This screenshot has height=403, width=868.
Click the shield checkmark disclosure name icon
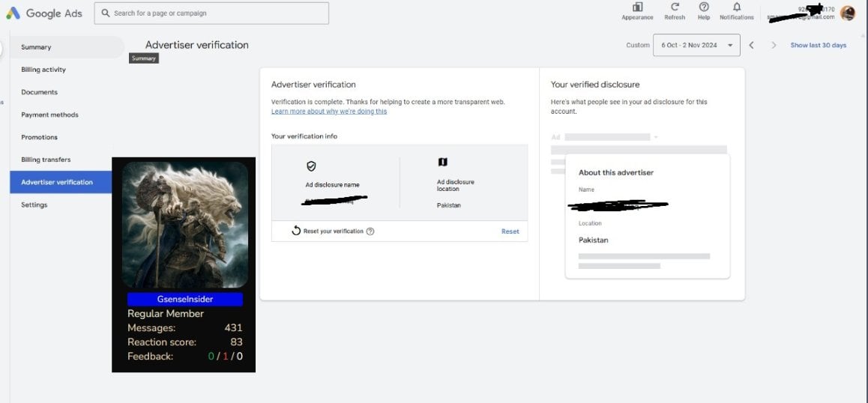(311, 166)
